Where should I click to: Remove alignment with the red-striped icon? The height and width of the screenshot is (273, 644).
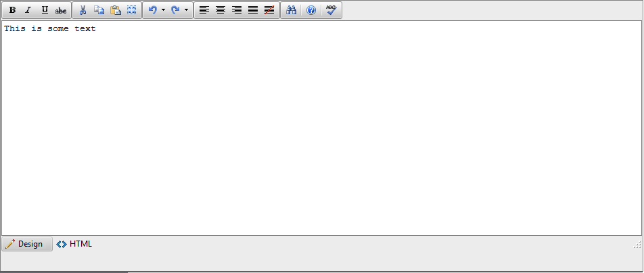[x=269, y=10]
